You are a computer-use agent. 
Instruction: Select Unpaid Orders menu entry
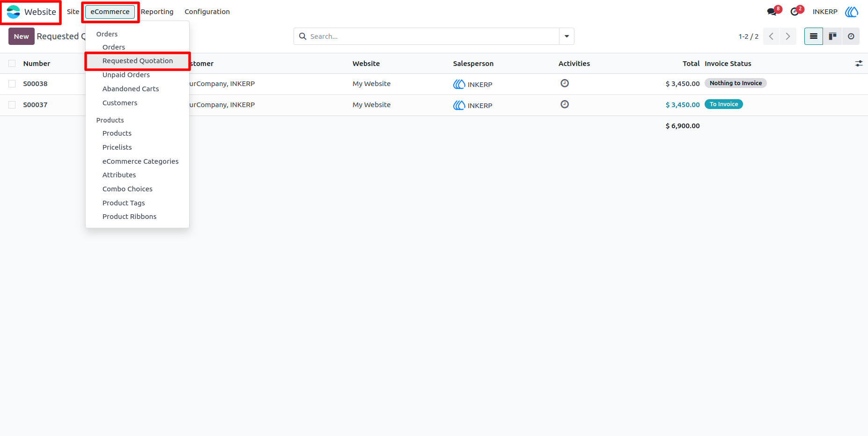pos(126,75)
